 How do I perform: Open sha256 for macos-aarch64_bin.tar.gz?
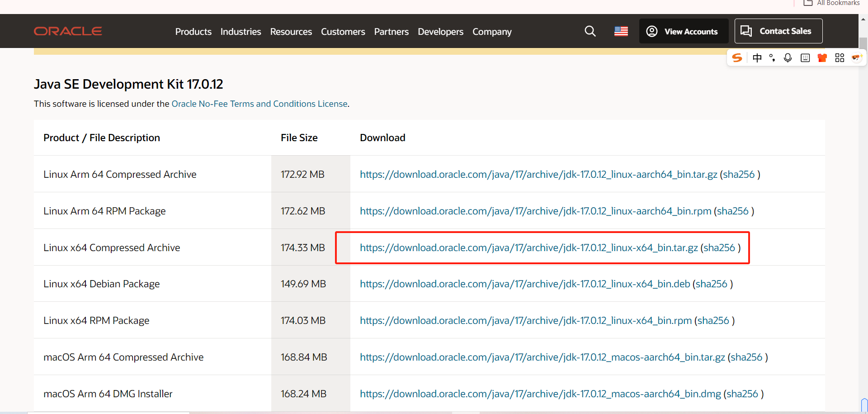[x=746, y=357]
